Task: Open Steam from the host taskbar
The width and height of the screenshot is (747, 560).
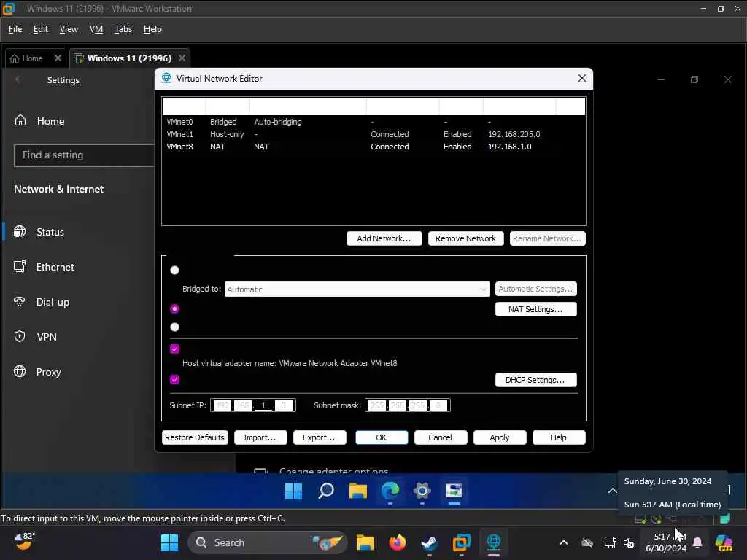Action: [429, 542]
